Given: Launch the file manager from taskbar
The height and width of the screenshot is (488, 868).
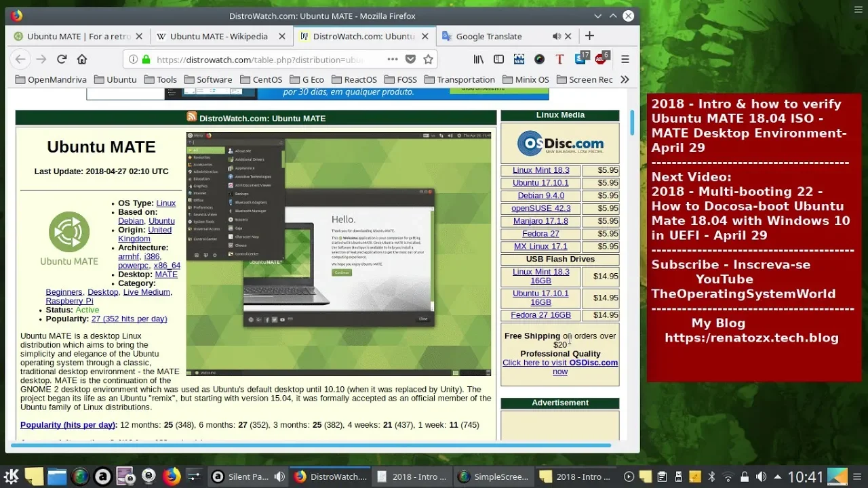Looking at the screenshot, I should (x=57, y=476).
